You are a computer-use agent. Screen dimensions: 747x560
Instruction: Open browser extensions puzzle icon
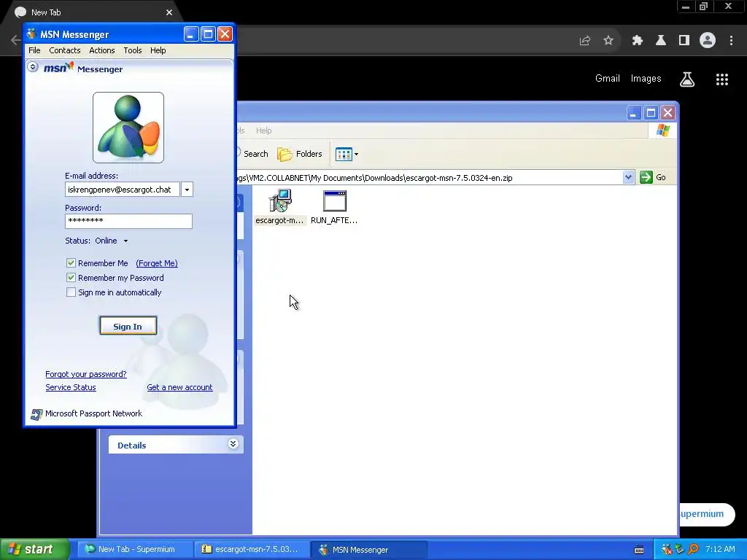coord(638,41)
